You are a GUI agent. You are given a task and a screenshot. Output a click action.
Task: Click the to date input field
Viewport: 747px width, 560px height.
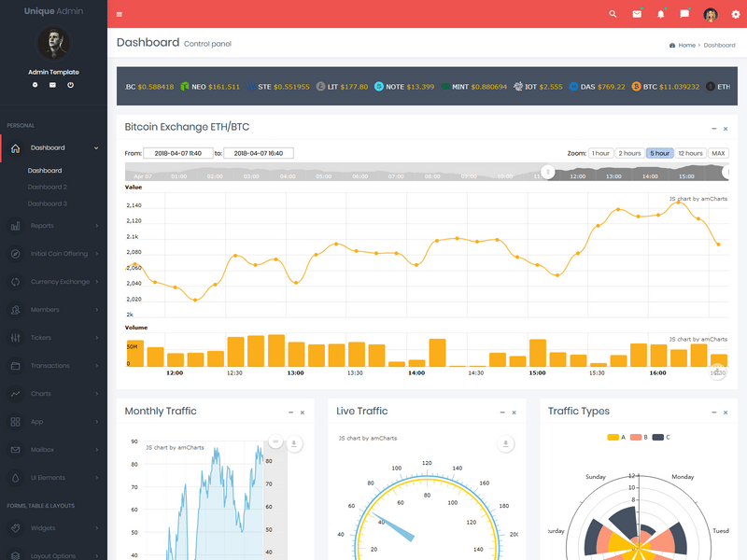[x=259, y=153]
